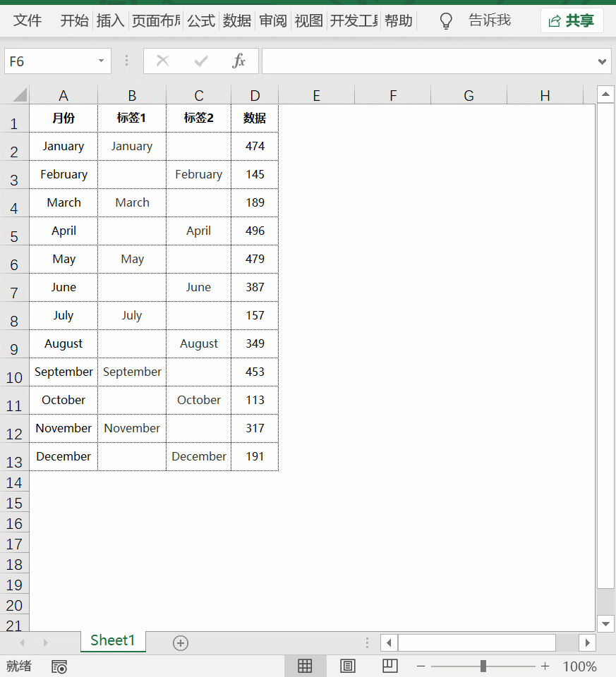
Task: Open the 文件 menu tab
Action: coord(28,20)
